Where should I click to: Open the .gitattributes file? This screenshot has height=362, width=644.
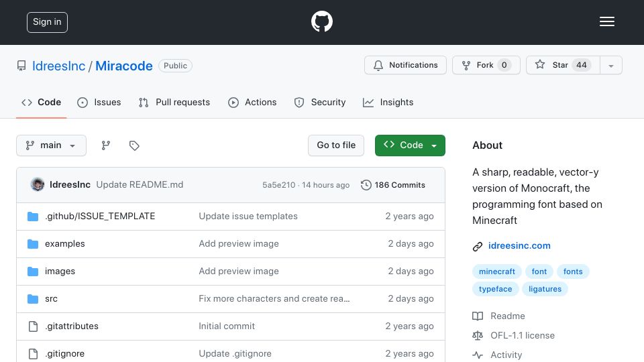click(x=72, y=326)
